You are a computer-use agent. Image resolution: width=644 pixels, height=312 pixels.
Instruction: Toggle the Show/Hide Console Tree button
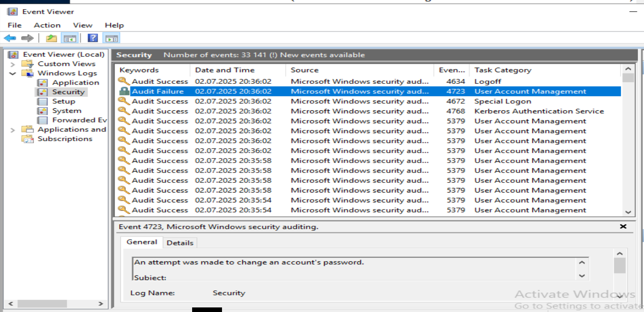click(70, 38)
